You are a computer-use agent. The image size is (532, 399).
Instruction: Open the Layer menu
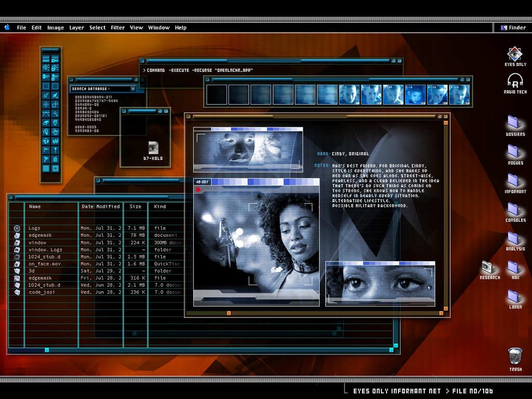click(x=76, y=28)
